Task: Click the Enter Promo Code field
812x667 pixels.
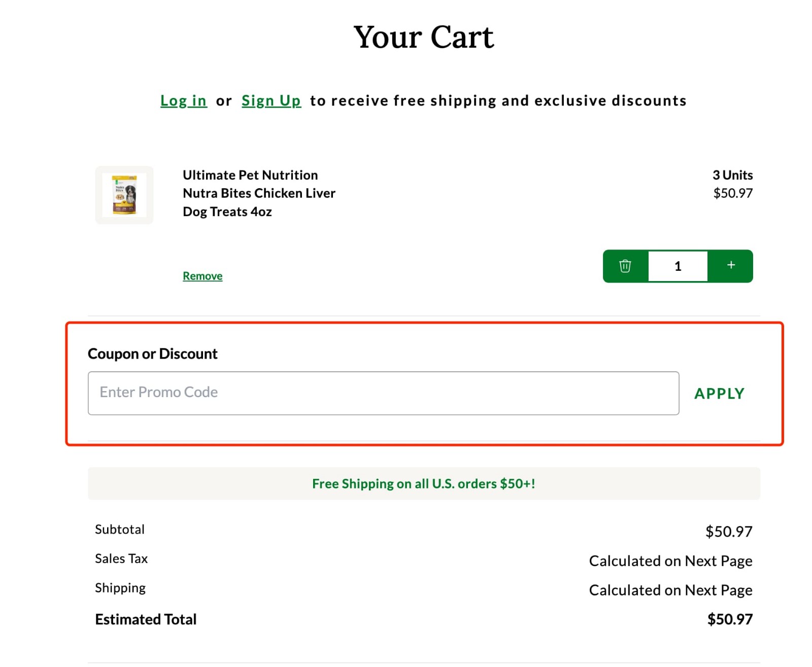Action: pos(383,393)
